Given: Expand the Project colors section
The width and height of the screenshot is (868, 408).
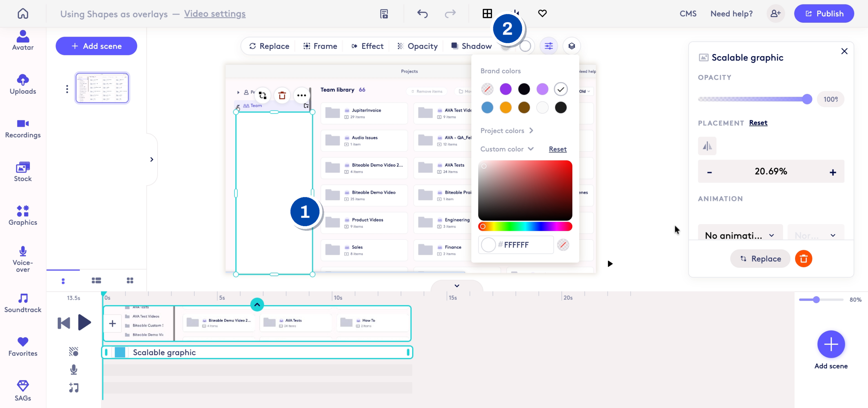Looking at the screenshot, I should 507,131.
